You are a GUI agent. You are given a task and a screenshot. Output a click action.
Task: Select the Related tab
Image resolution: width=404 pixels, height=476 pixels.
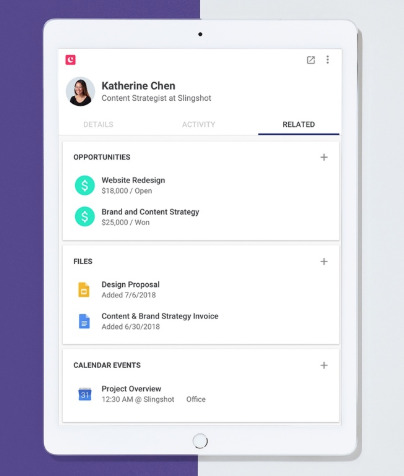tap(299, 124)
